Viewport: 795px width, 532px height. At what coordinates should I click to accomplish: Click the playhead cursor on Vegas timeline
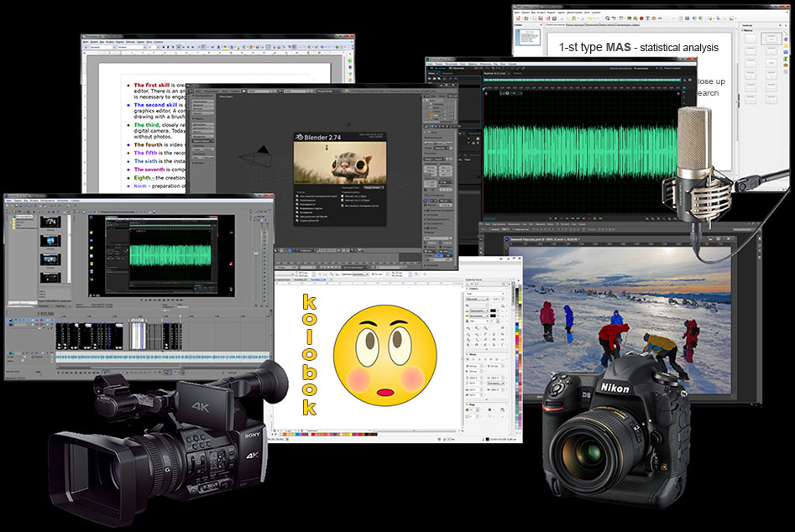point(180,319)
